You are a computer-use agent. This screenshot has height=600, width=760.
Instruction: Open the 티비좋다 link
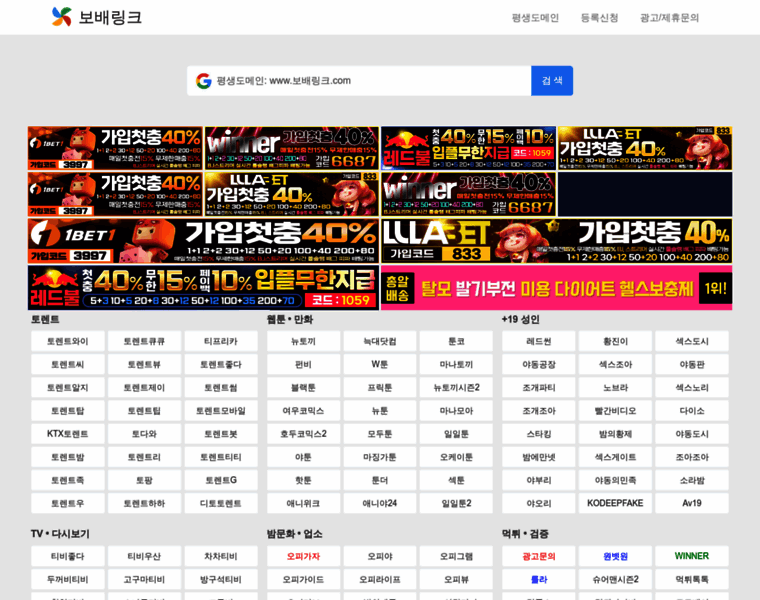click(x=68, y=556)
